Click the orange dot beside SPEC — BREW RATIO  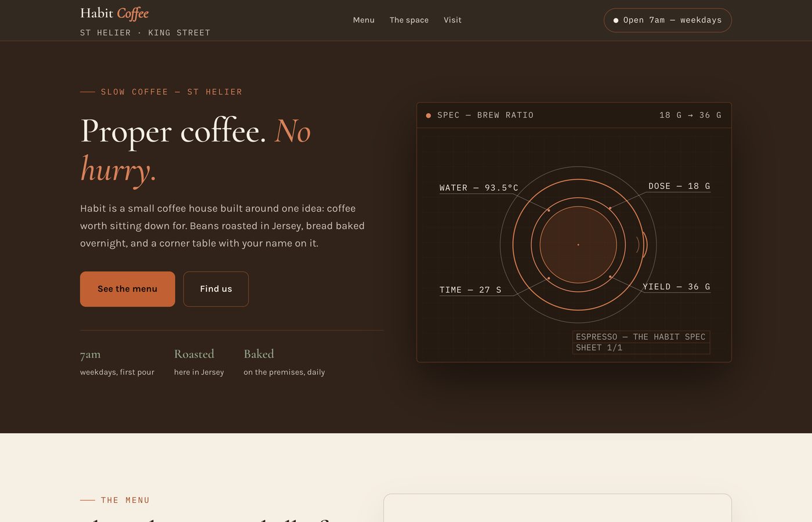(429, 115)
